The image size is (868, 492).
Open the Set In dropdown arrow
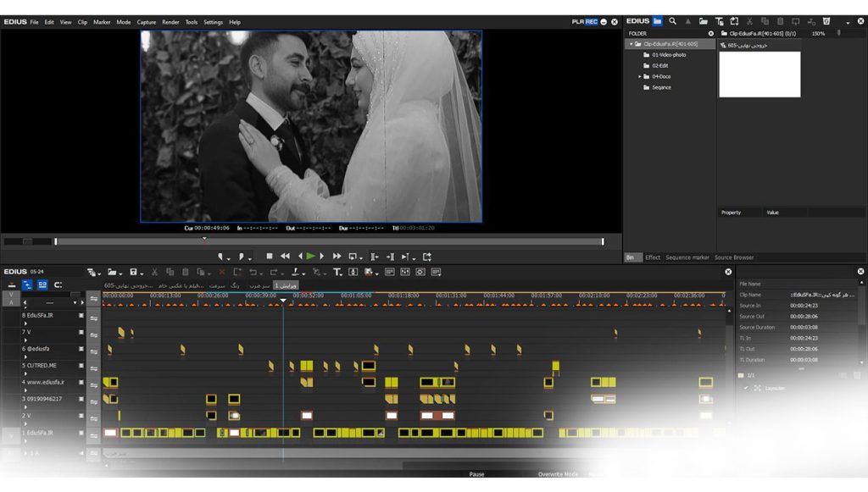coord(228,258)
